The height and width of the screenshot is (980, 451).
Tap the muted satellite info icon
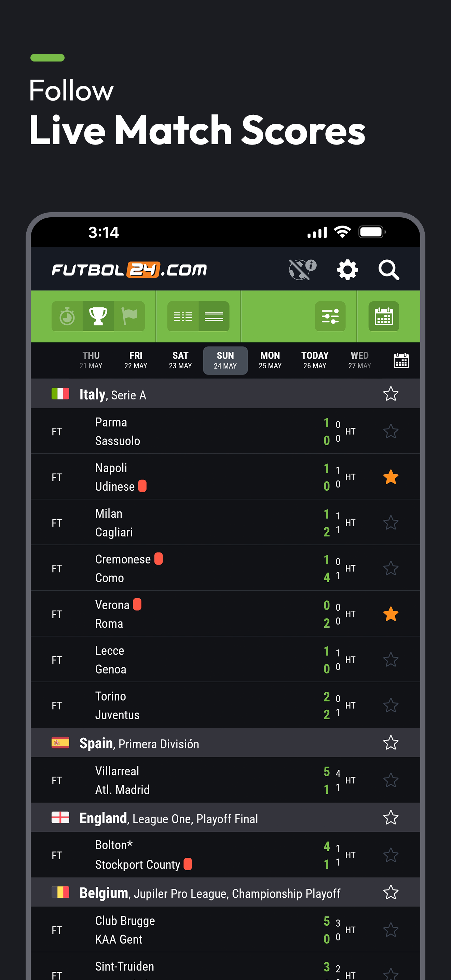coord(303,270)
